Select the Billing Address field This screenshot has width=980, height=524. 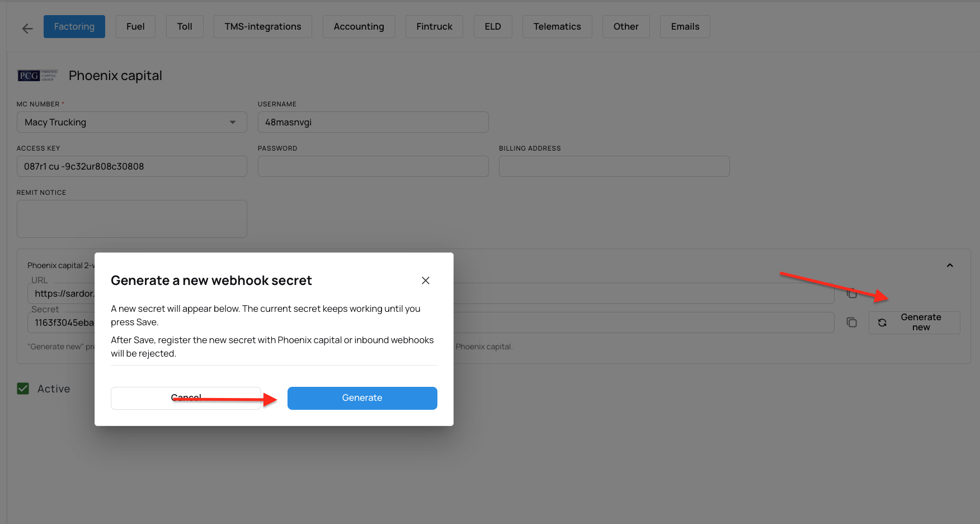click(x=614, y=166)
